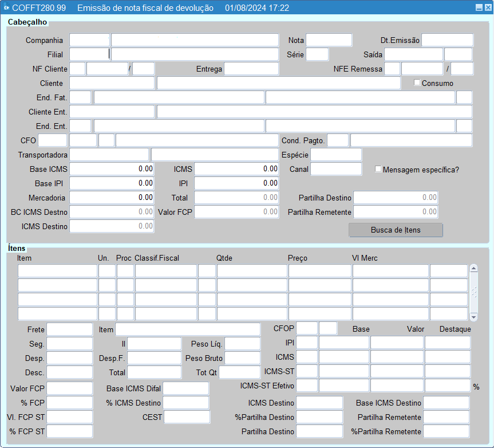Image resolution: width=494 pixels, height=448 pixels.
Task: Enable the Consumo checkbox
Action: [417, 82]
